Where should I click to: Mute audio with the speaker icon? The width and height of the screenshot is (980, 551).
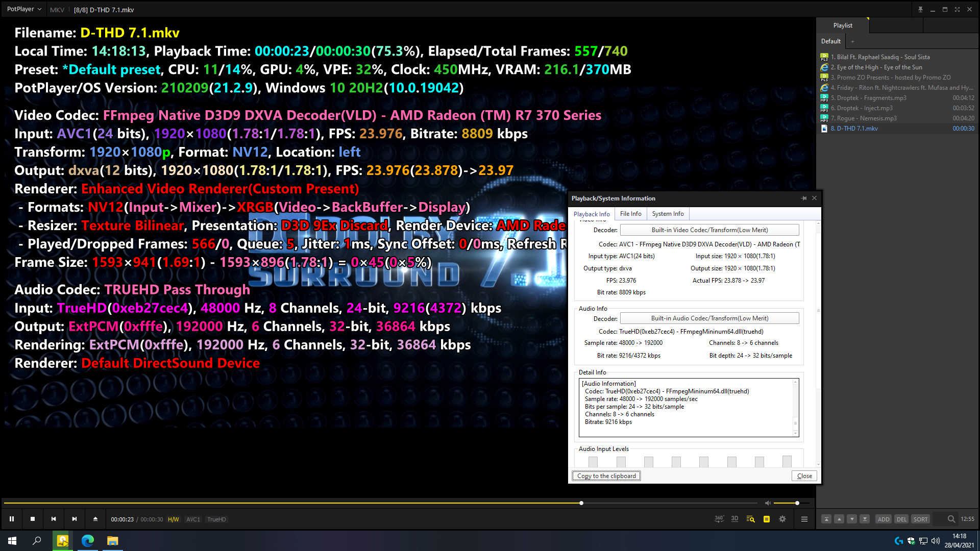768,503
